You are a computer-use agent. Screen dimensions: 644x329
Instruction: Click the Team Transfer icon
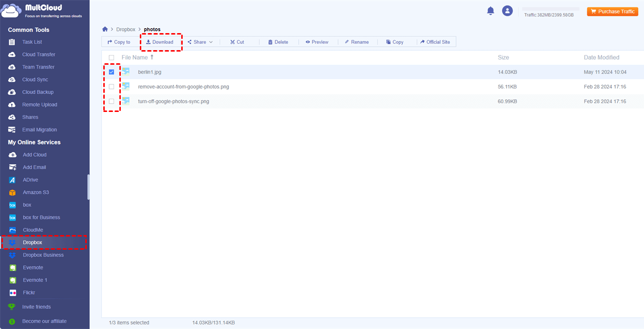12,67
